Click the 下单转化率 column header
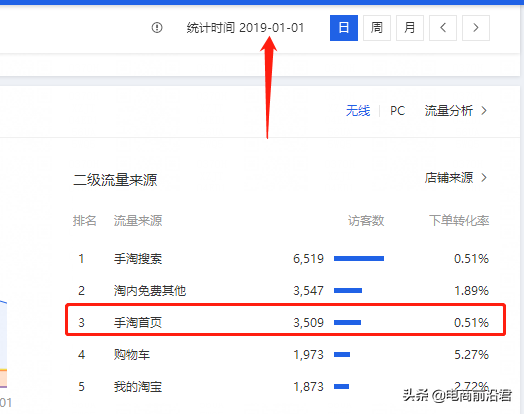 pos(459,221)
